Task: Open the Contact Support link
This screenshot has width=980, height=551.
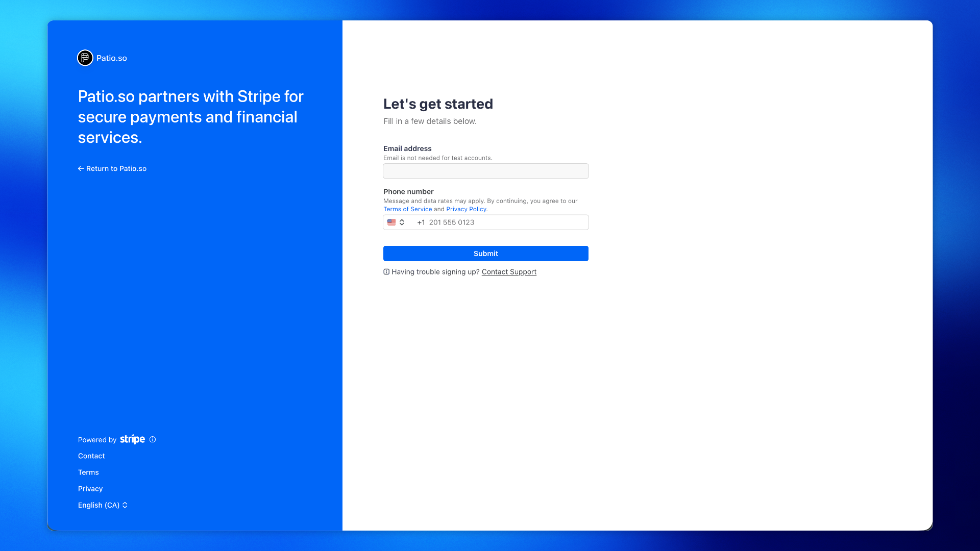Action: click(x=509, y=272)
